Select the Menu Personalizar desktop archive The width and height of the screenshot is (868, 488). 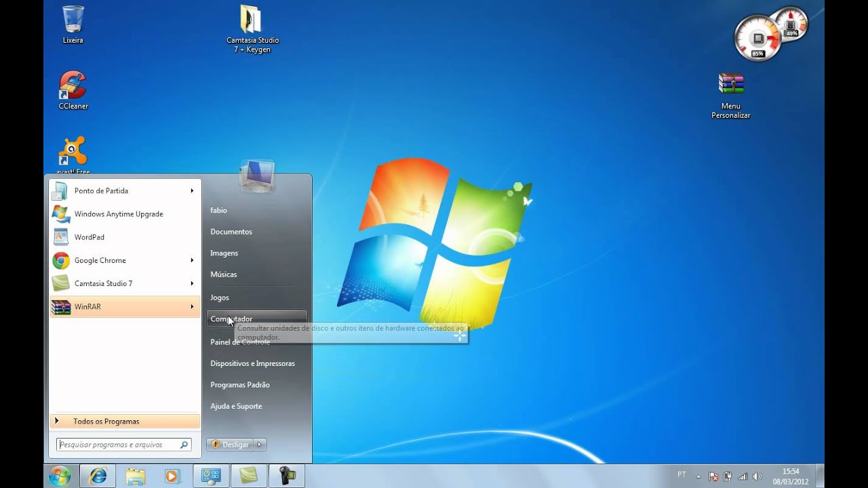pos(731,96)
